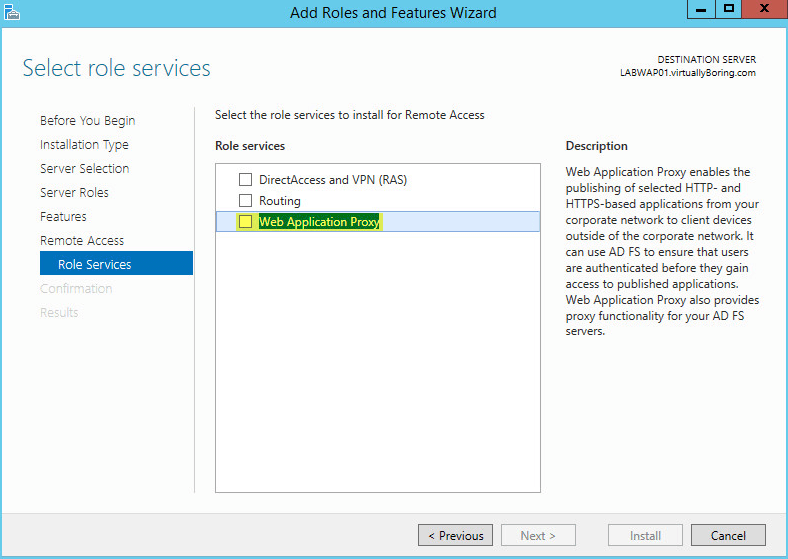Click the Next button
The image size is (788, 559).
(x=538, y=535)
